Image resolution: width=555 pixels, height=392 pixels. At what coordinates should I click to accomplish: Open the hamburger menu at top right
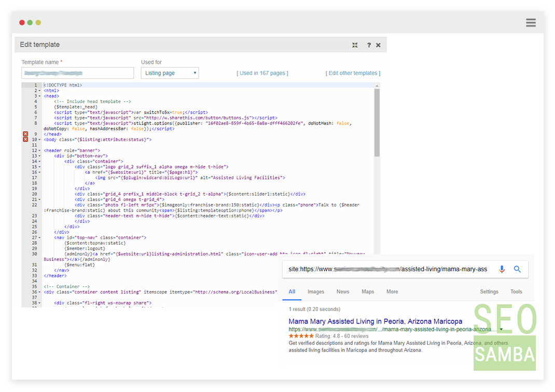(x=531, y=22)
